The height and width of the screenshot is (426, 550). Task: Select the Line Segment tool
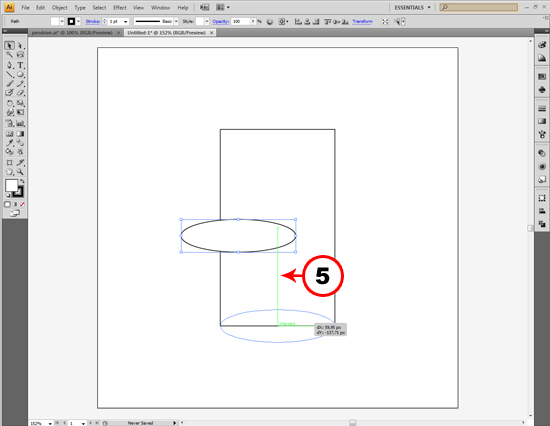point(9,74)
